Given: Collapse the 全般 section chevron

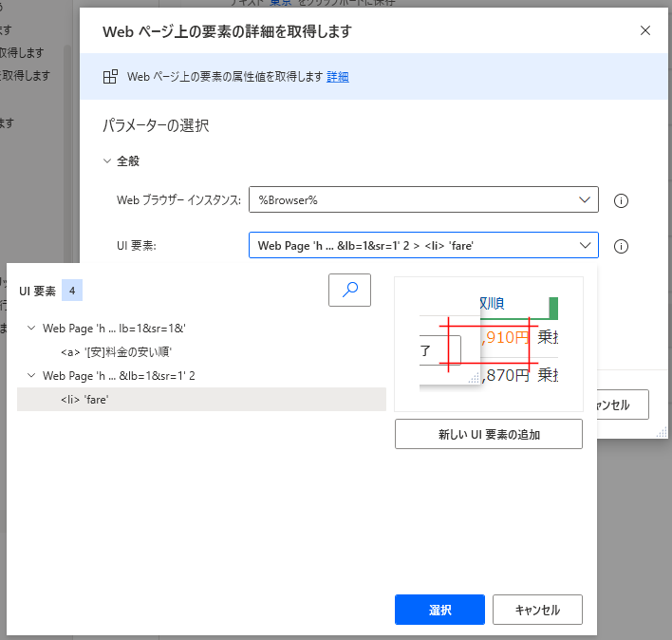Looking at the screenshot, I should (107, 161).
